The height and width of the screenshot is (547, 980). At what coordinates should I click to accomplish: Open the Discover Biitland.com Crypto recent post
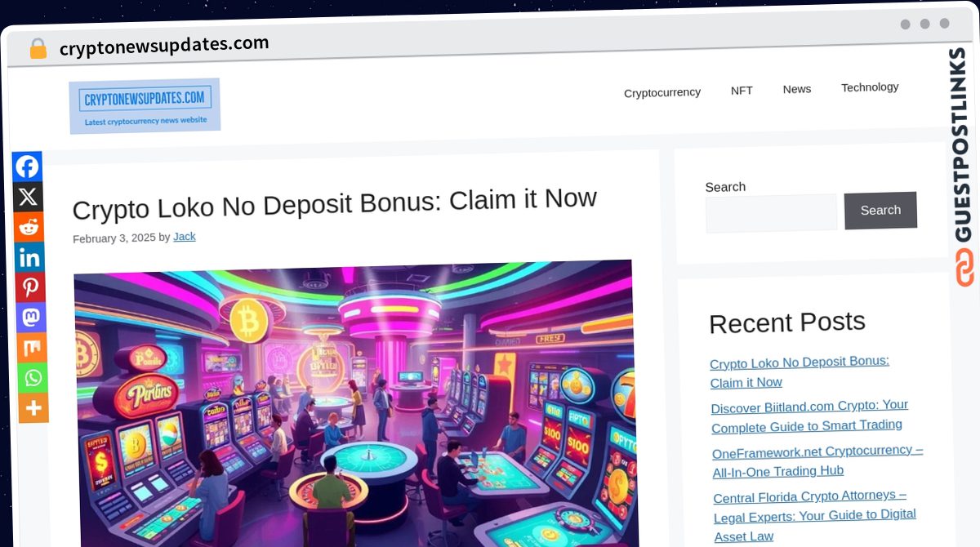[809, 416]
